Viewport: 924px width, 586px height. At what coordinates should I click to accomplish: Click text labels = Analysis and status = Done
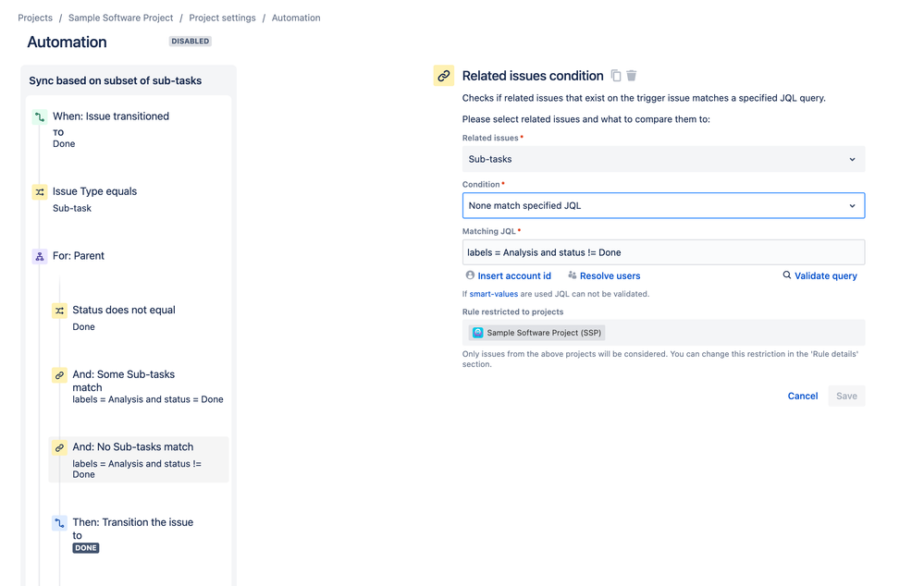(x=148, y=399)
